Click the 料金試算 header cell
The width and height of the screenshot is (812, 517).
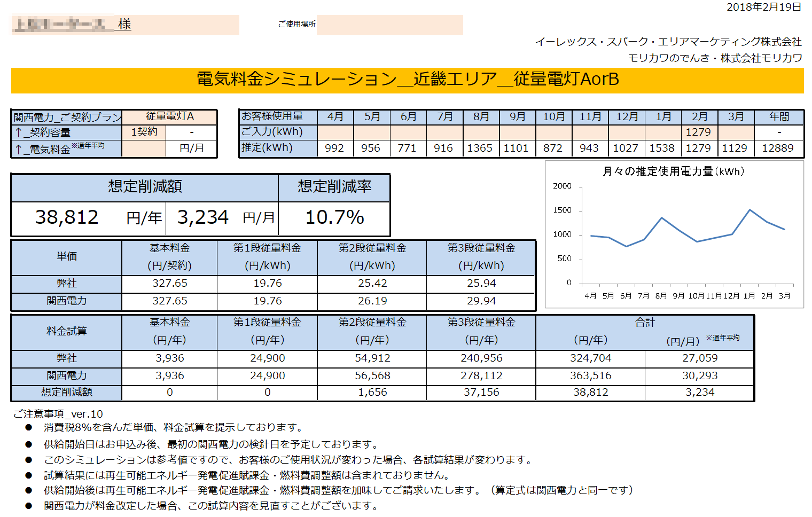[x=67, y=332]
